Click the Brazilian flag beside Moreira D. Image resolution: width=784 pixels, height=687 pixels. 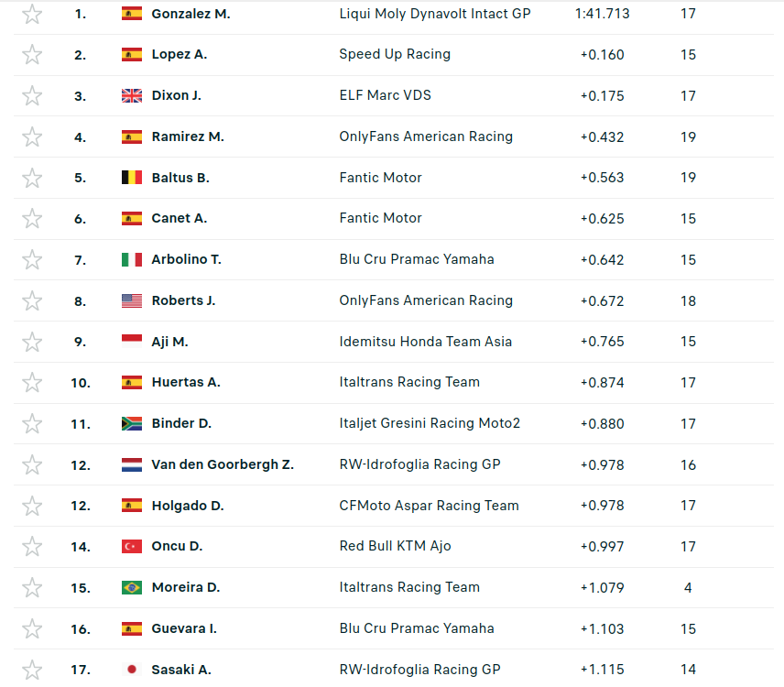click(132, 587)
